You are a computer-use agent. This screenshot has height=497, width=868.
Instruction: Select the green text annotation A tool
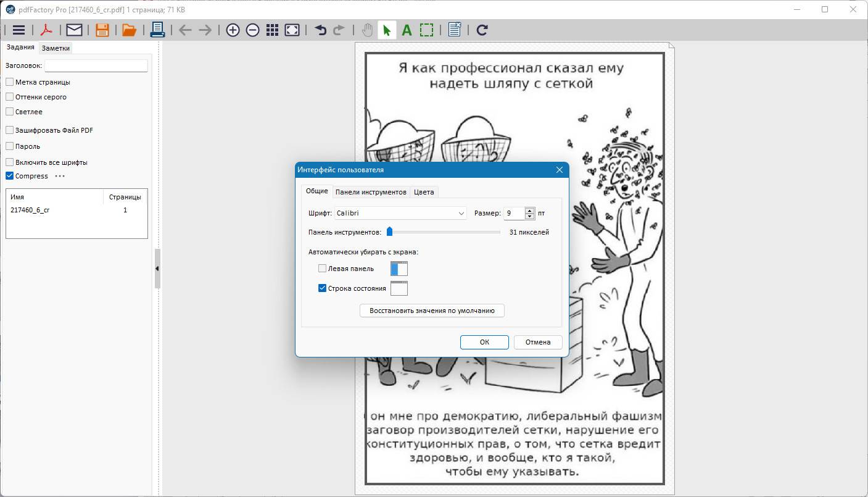click(407, 30)
